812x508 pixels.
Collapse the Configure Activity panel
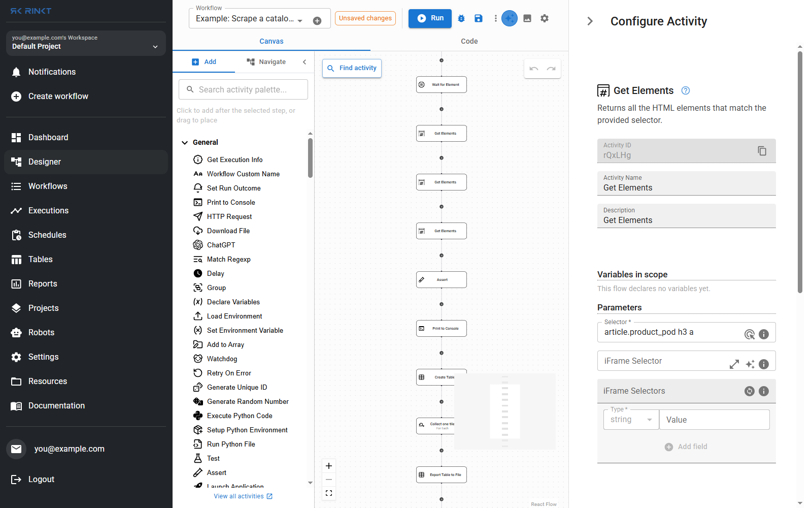point(590,21)
